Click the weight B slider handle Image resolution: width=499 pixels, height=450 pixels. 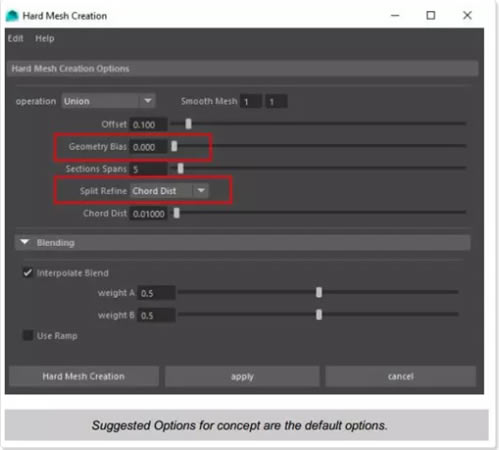coord(319,314)
